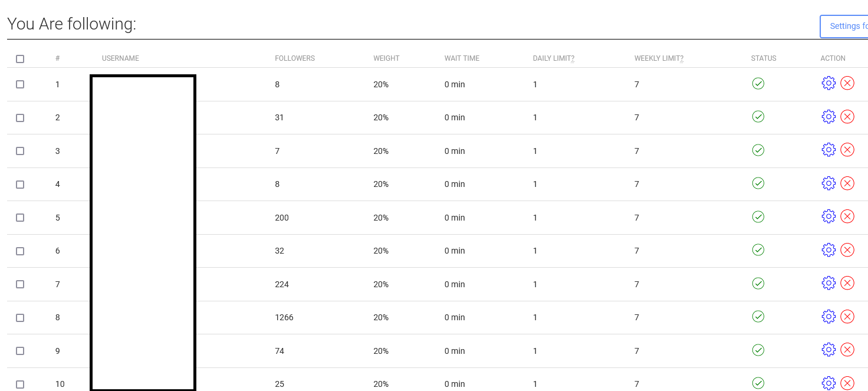The width and height of the screenshot is (868, 391).
Task: Click the WEEKLY LIMIT? column header
Action: coord(659,58)
